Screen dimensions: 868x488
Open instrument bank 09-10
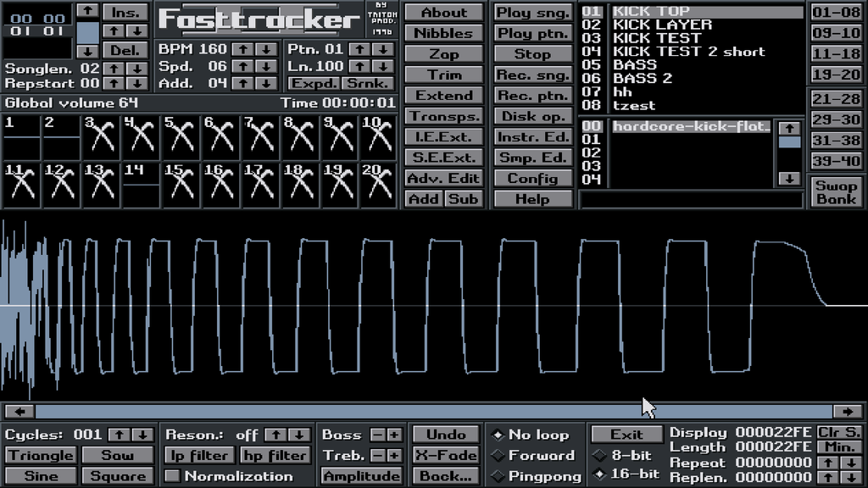point(835,33)
